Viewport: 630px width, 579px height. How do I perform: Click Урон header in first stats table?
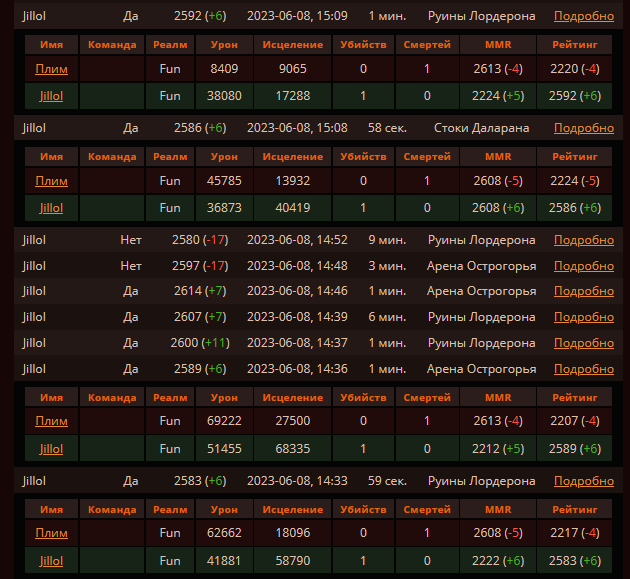pyautogui.click(x=224, y=45)
